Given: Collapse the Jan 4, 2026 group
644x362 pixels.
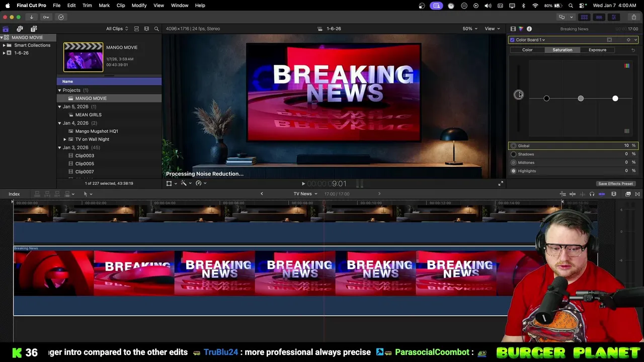Looking at the screenshot, I should [x=59, y=123].
